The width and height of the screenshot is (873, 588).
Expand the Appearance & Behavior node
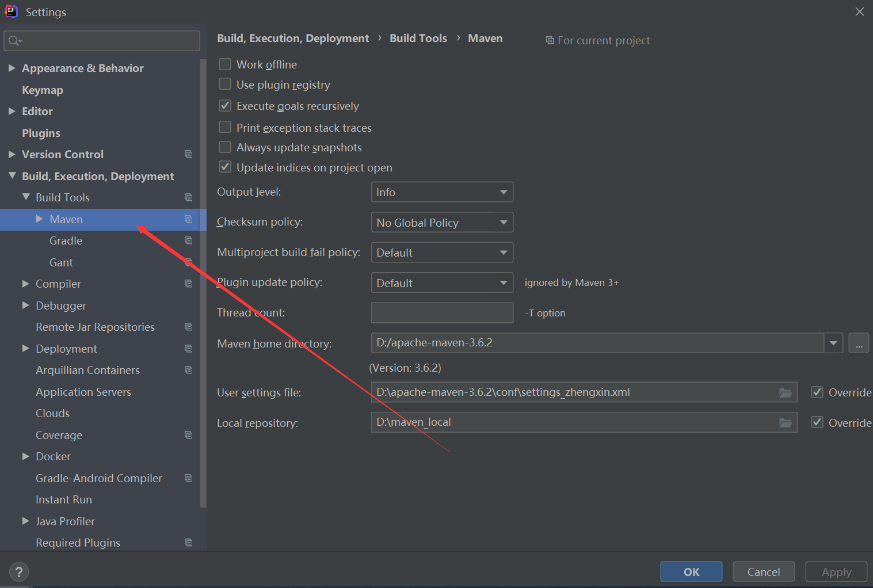coord(12,68)
